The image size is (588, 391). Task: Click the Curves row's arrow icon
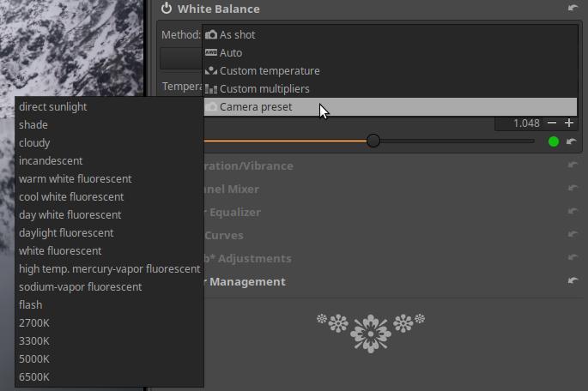click(573, 235)
